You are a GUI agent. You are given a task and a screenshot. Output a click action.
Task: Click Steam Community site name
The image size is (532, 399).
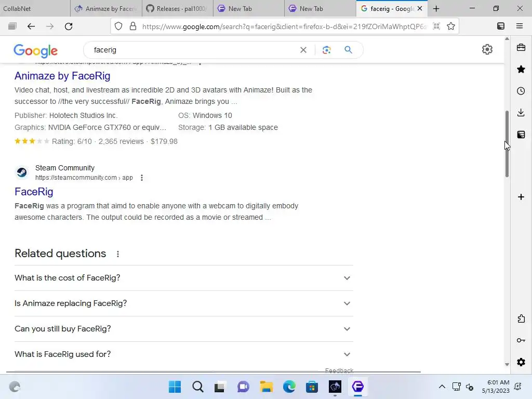(x=65, y=168)
